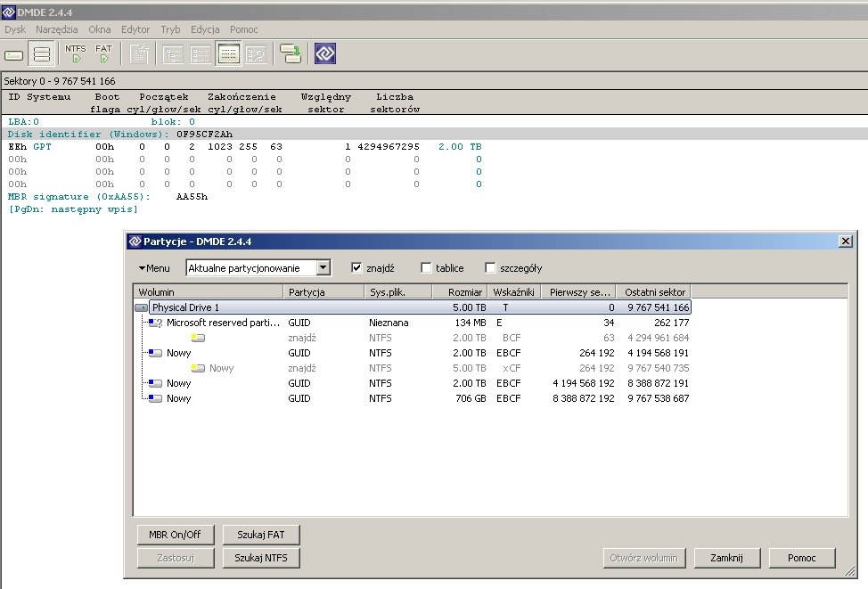Open the Okna menu
868x589 pixels.
coord(100,29)
